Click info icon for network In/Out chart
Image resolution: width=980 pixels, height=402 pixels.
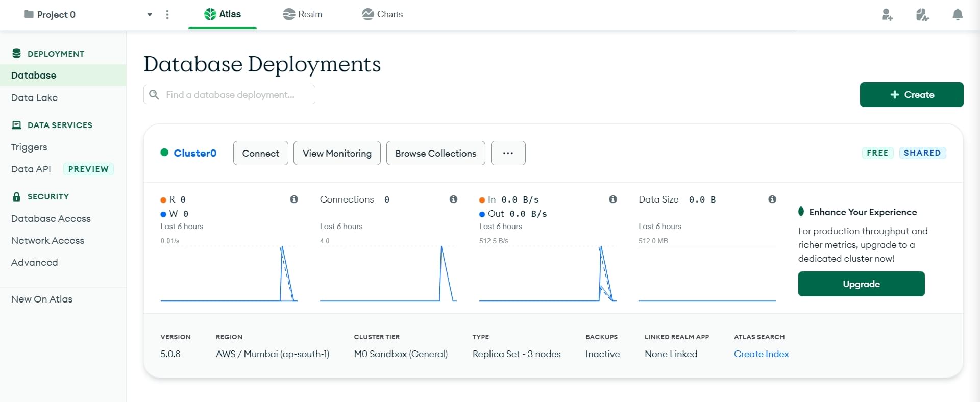point(613,199)
